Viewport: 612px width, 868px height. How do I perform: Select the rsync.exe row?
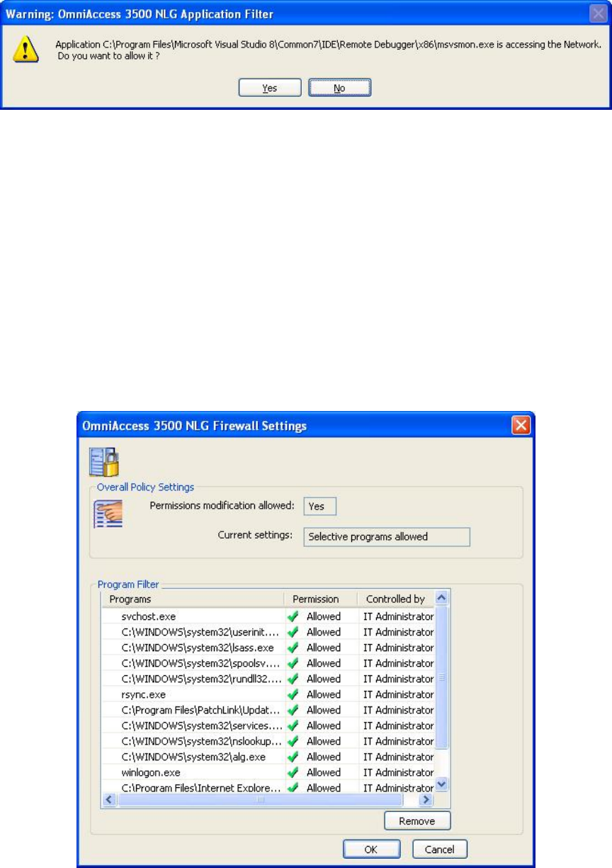tap(268, 694)
